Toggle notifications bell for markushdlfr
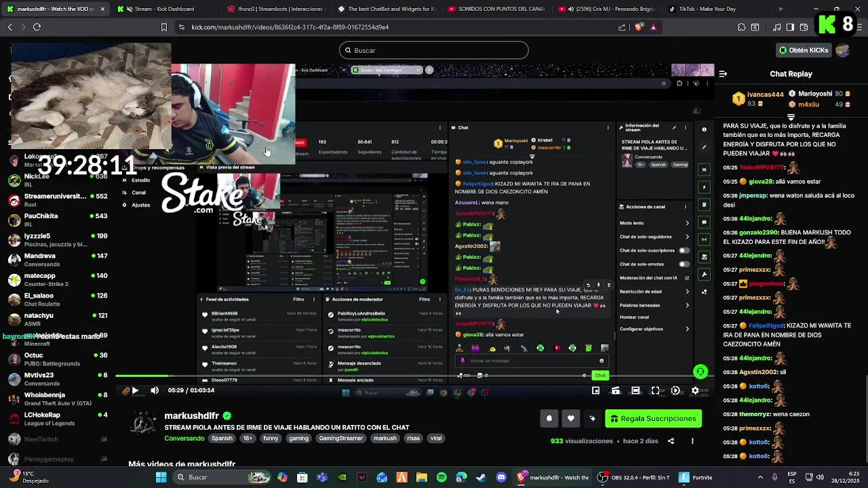 [549, 419]
